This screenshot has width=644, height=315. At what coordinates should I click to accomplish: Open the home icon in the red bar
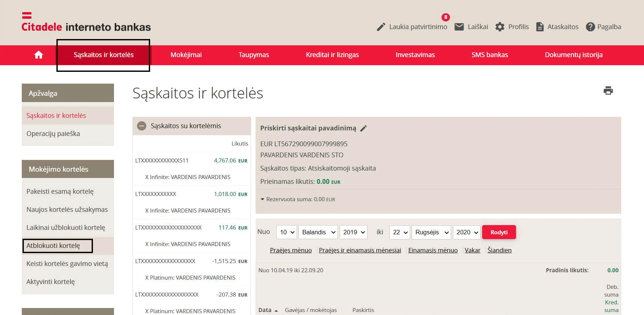click(39, 55)
